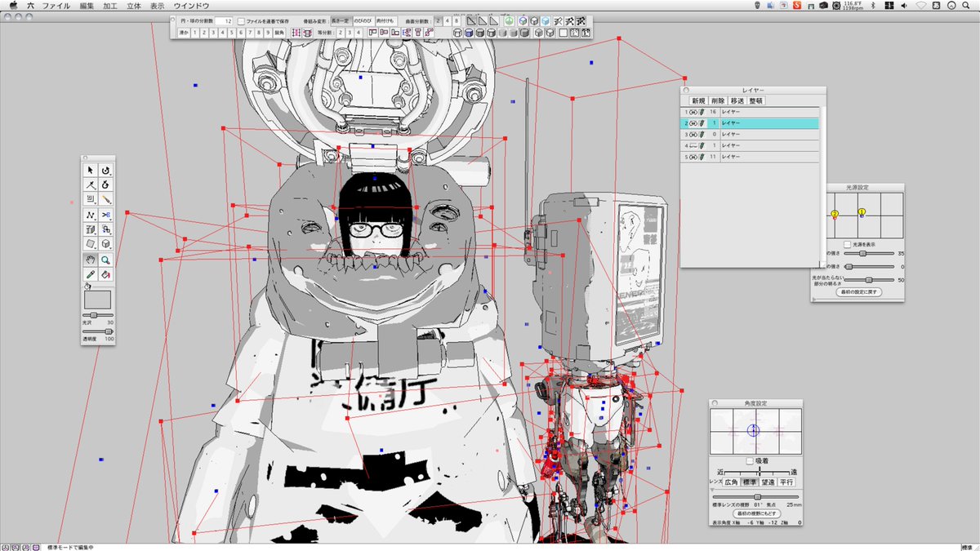
Task: Click the empty square icon in toolbar
Action: (563, 33)
